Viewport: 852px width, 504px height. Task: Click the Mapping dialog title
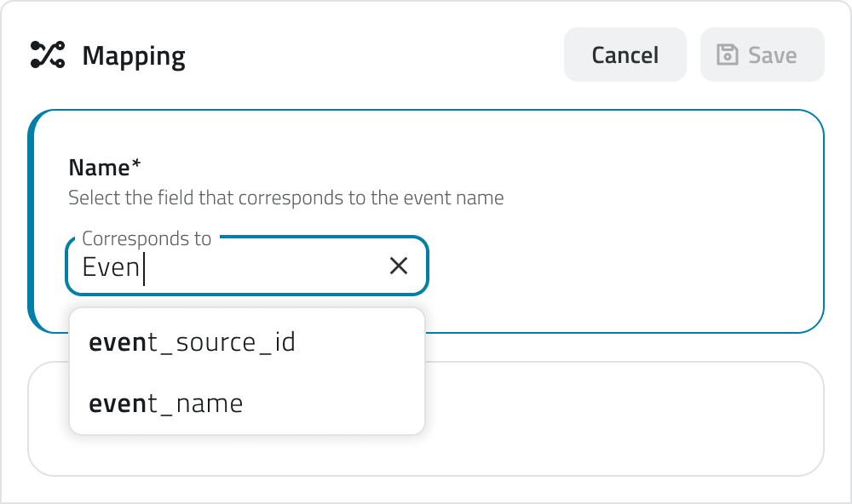pyautogui.click(x=134, y=56)
